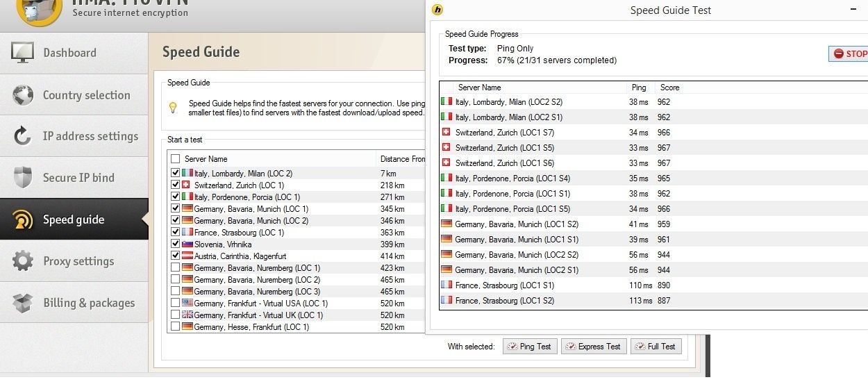Click the Austria flag beside Klagenfurt
Viewport: 868px width, 382px height.
[x=187, y=256]
